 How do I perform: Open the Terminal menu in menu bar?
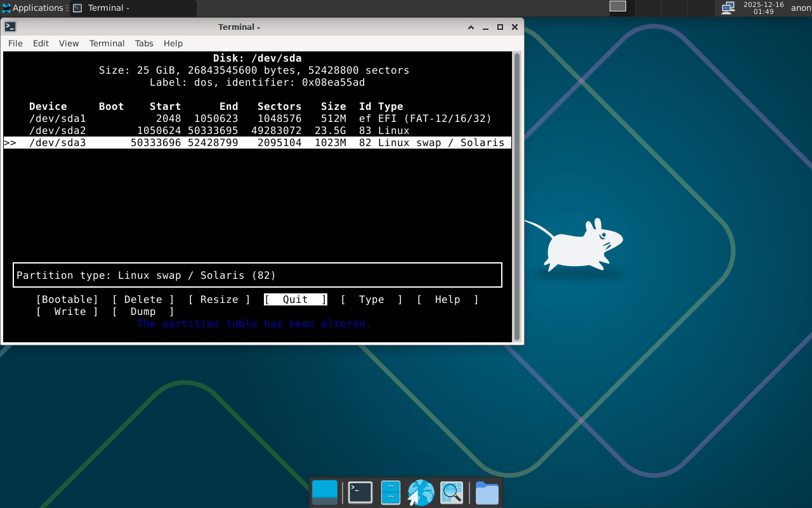tap(107, 43)
